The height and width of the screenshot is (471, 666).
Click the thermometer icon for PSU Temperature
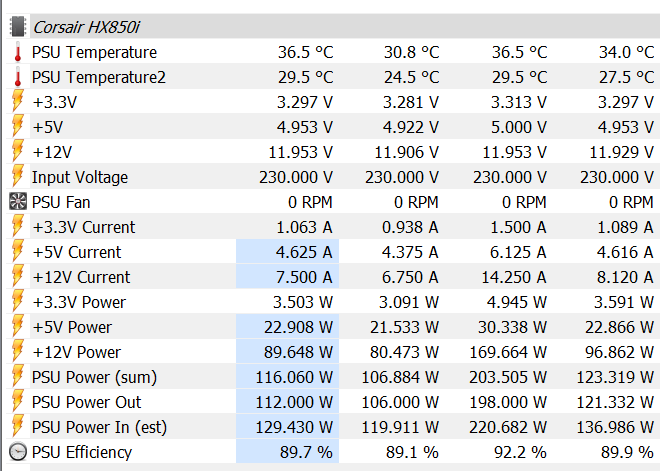coord(18,52)
